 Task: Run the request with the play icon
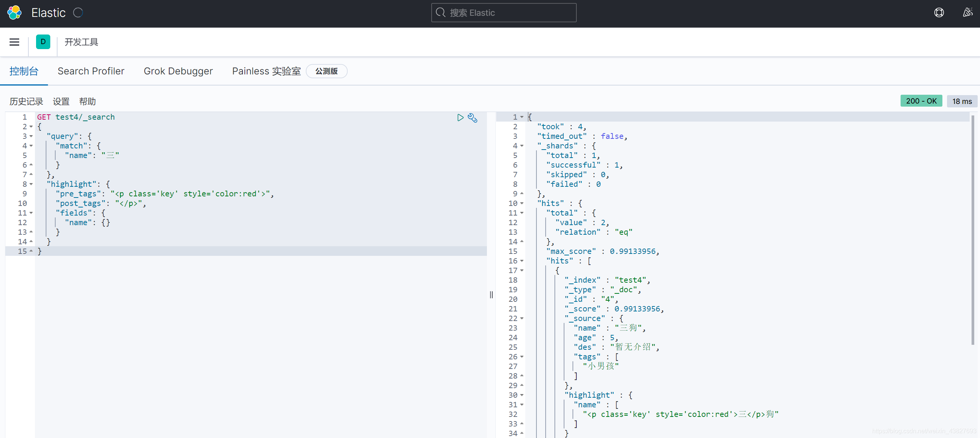pyautogui.click(x=460, y=117)
